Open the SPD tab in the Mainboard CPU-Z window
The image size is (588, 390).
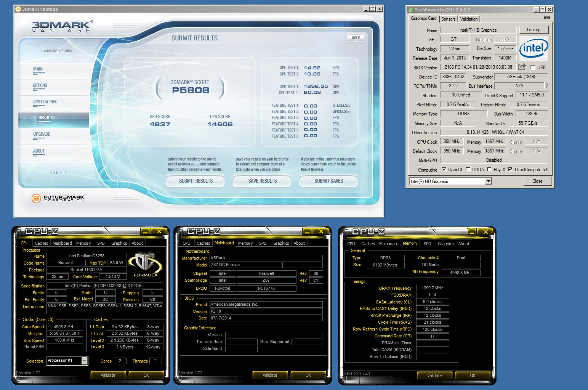coord(263,243)
